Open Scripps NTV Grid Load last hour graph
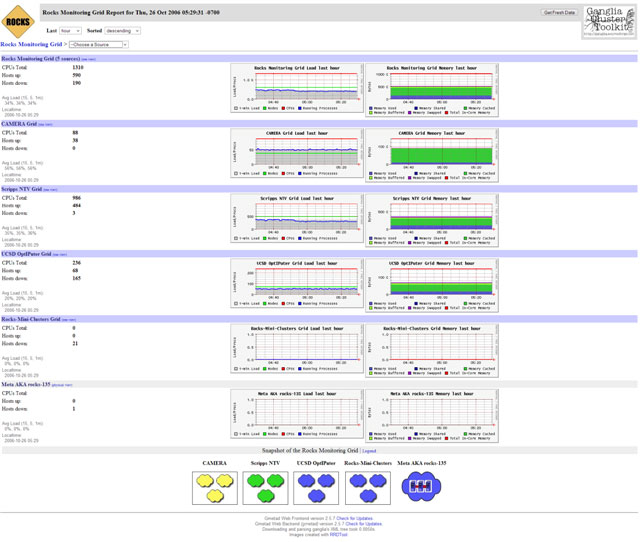This screenshot has height=542, width=640. click(297, 218)
